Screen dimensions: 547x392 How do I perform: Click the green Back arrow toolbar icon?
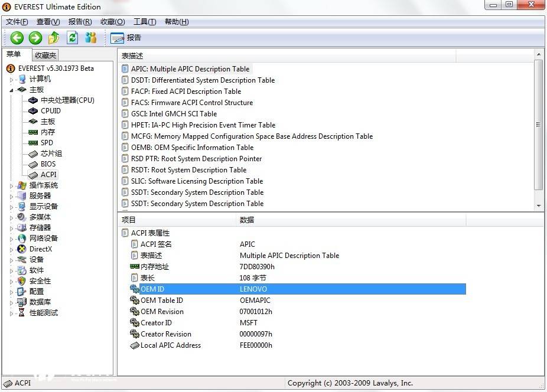[17, 38]
